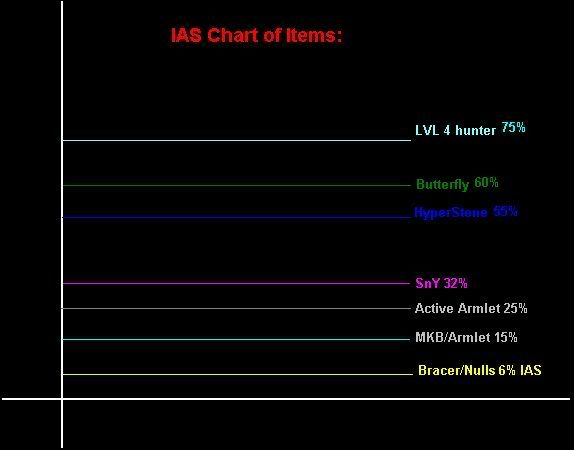The height and width of the screenshot is (450, 574).
Task: Click the white LVL 4 hunter line
Action: [237, 140]
